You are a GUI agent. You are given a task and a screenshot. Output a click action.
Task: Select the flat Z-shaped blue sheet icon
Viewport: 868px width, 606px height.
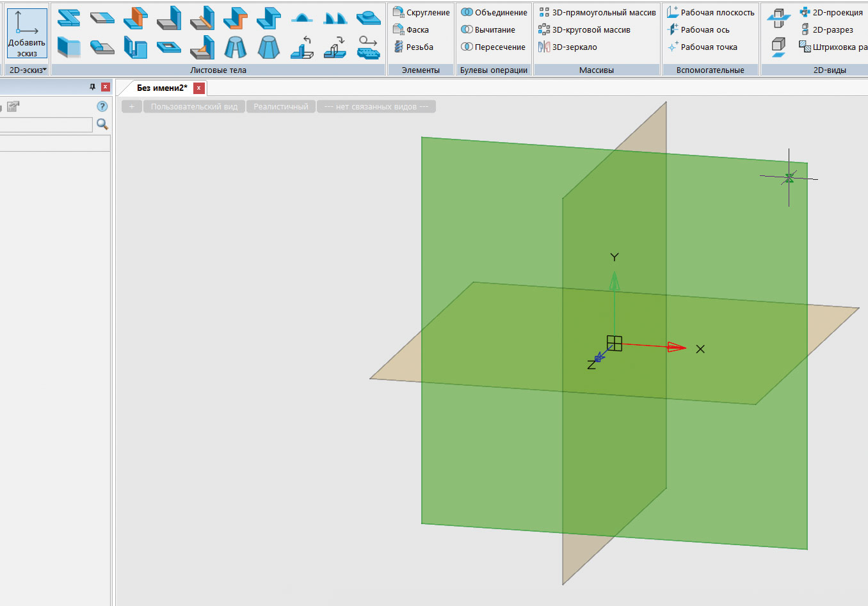[68, 18]
